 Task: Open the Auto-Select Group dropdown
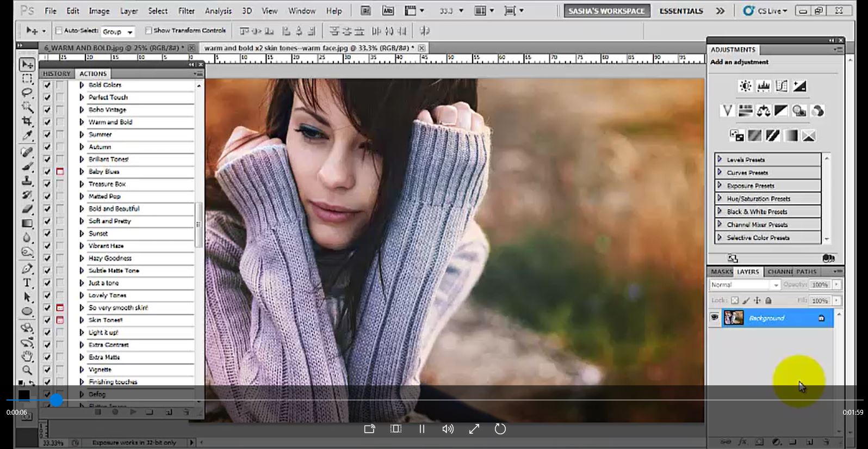[x=117, y=32]
